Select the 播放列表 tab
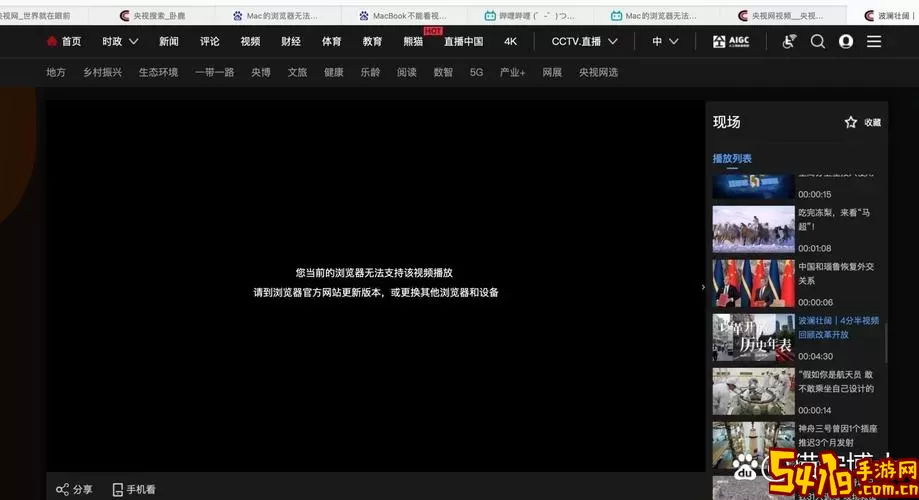 pos(732,158)
